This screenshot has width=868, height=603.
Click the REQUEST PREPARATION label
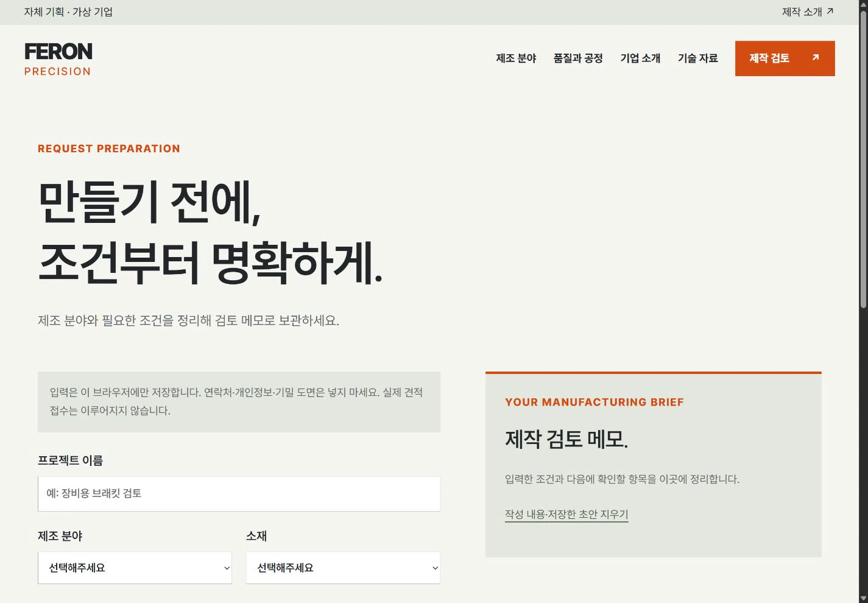[x=109, y=149]
